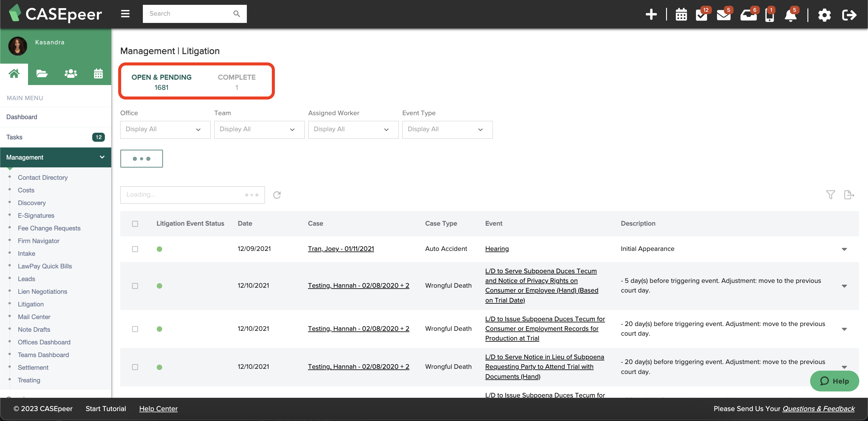Click the plus add-new icon
Screen dimensions: 868x421
pyautogui.click(x=651, y=14)
